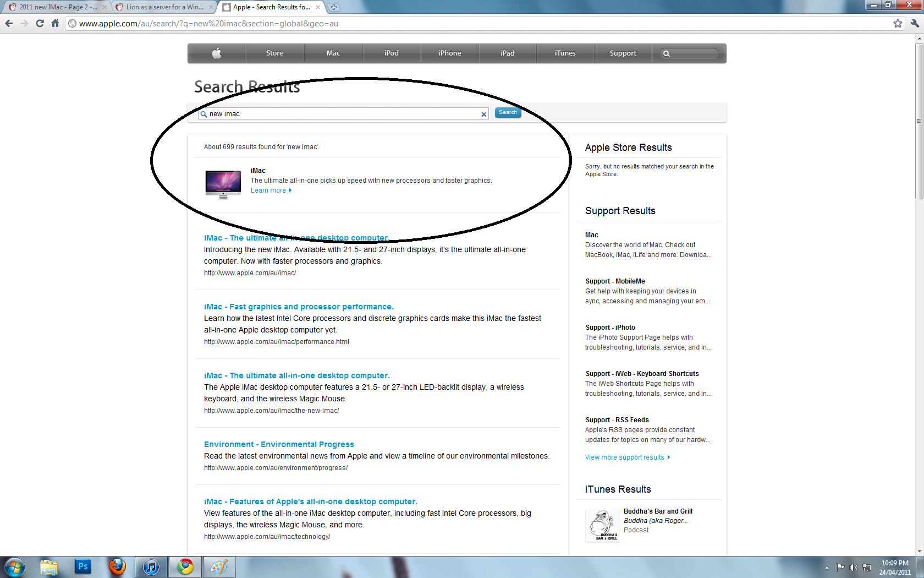Click the bold 'iMac' featured result title

point(258,171)
